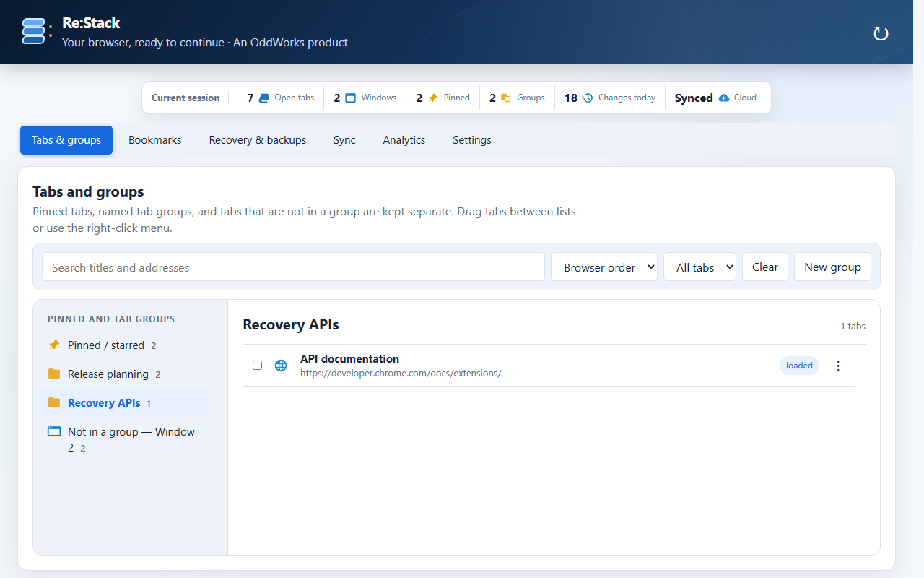Select Pinned / starred in sidebar
The image size is (924, 578).
pos(125,345)
